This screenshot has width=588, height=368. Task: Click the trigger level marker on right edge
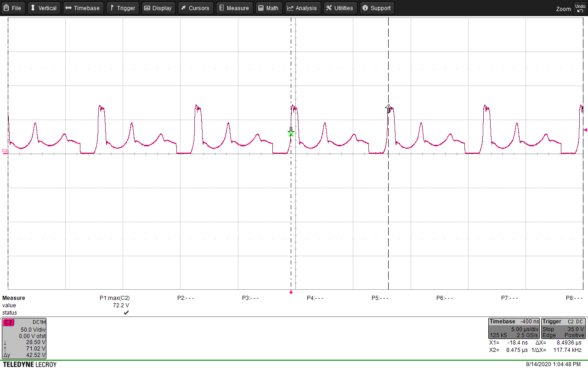[x=585, y=130]
